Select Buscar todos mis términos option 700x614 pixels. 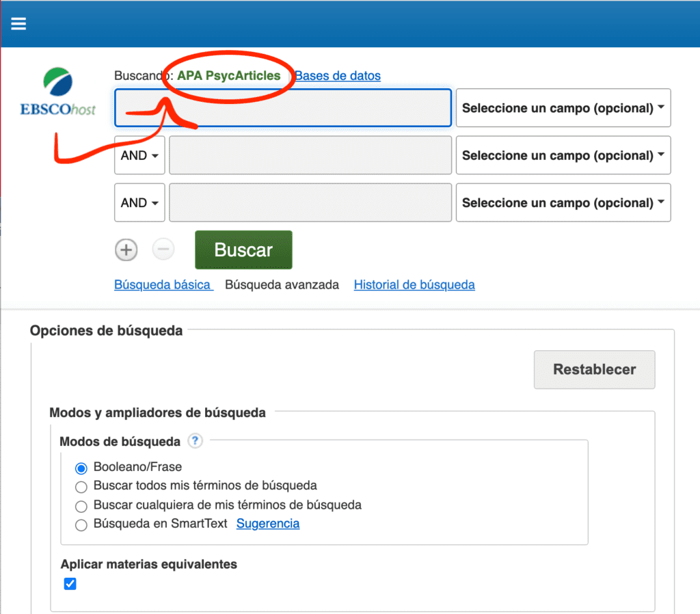point(81,487)
